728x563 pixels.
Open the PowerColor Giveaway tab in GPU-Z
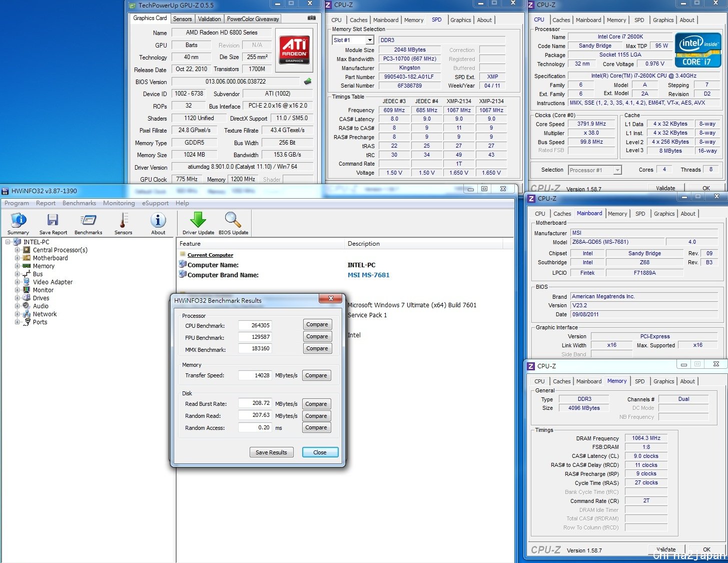tap(253, 19)
